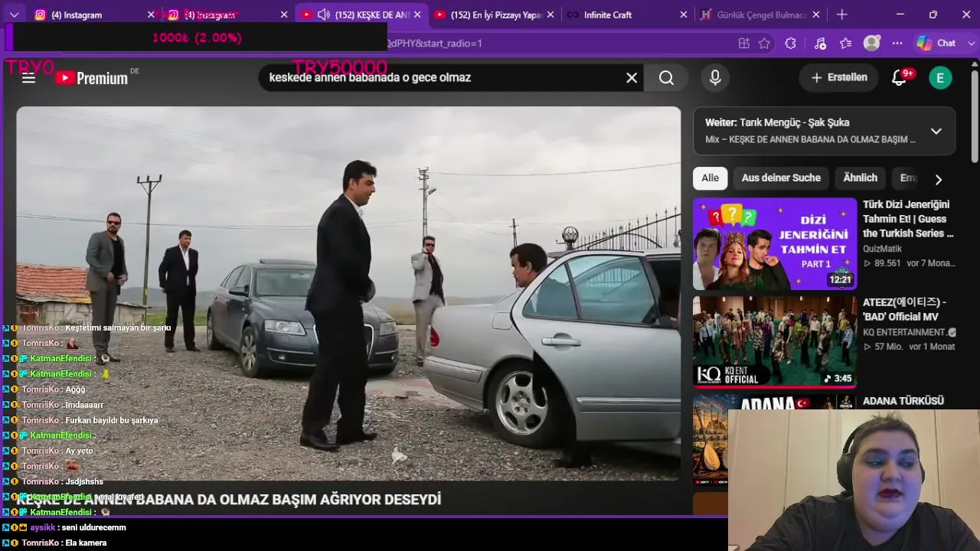Close the En İyi Pizzayı Yapan tab
Viewport: 980px width, 551px height.
pos(550,15)
